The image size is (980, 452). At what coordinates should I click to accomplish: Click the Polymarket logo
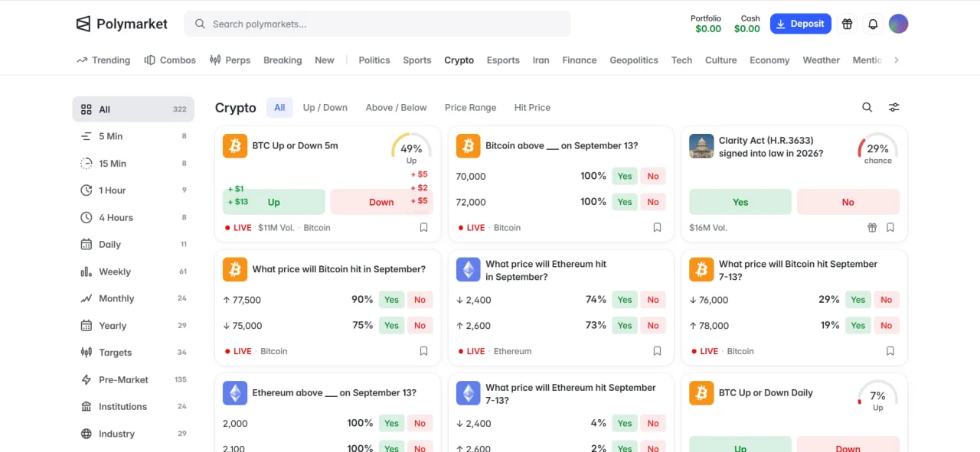(x=122, y=24)
